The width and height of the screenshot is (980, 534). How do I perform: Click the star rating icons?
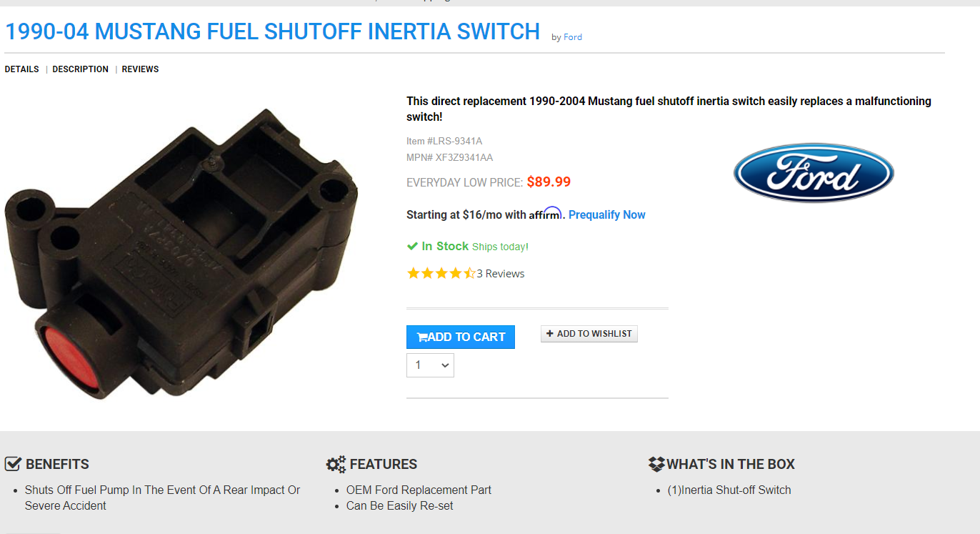(441, 273)
